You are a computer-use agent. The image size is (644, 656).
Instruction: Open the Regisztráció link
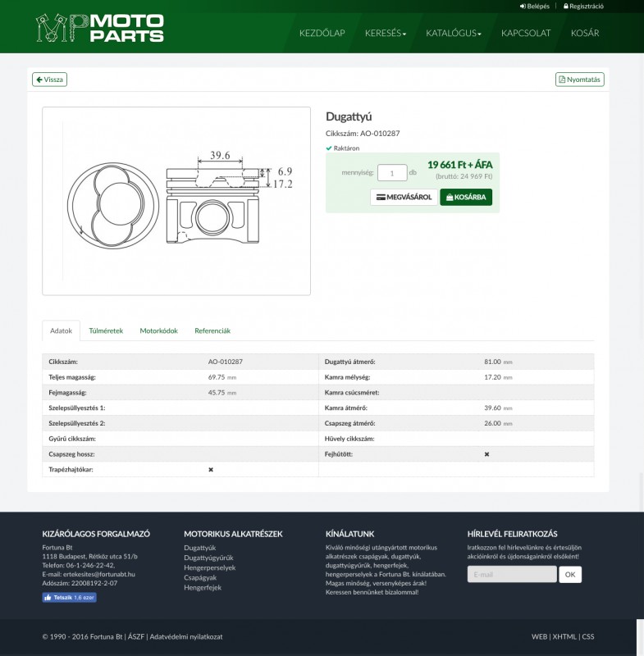click(583, 6)
